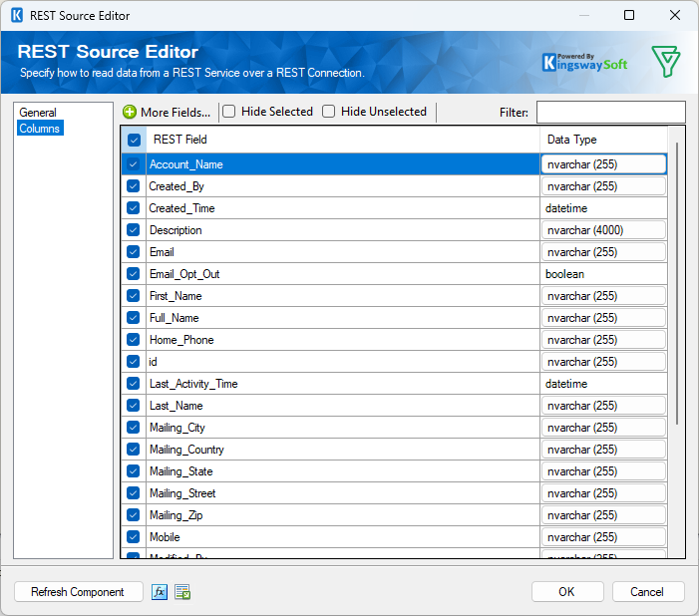Click the app icon in the title bar

pyautogui.click(x=17, y=16)
